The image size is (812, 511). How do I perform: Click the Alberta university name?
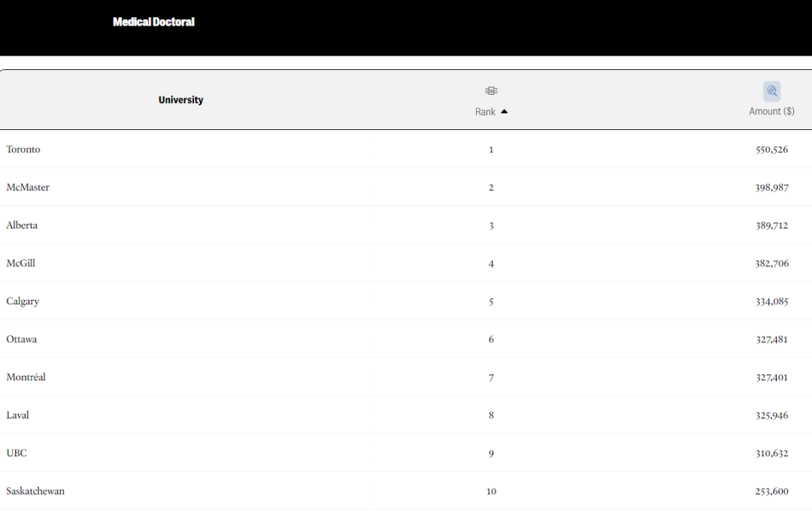click(22, 225)
